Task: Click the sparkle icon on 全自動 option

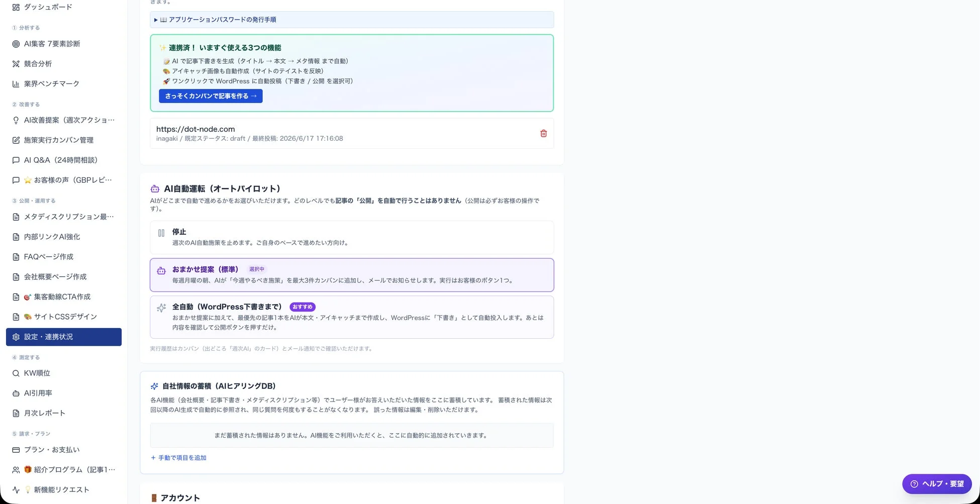Action: point(161,308)
